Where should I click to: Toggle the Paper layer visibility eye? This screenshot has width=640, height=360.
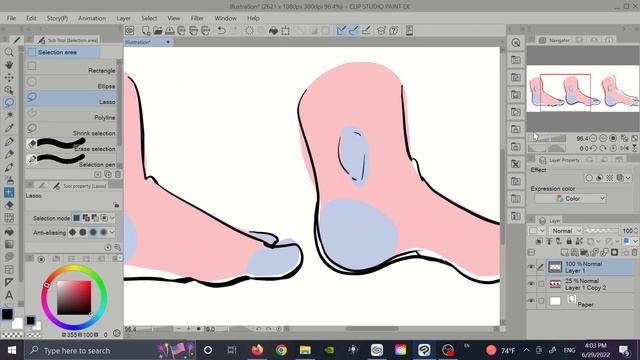(x=531, y=301)
